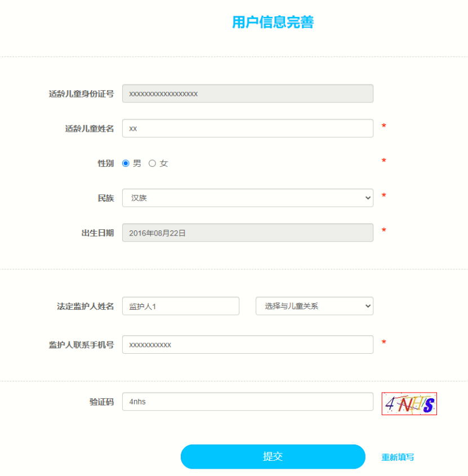Screen dimensions: 468x476
Task: Click the 法定监护人姓名 label
Action: [x=85, y=306]
